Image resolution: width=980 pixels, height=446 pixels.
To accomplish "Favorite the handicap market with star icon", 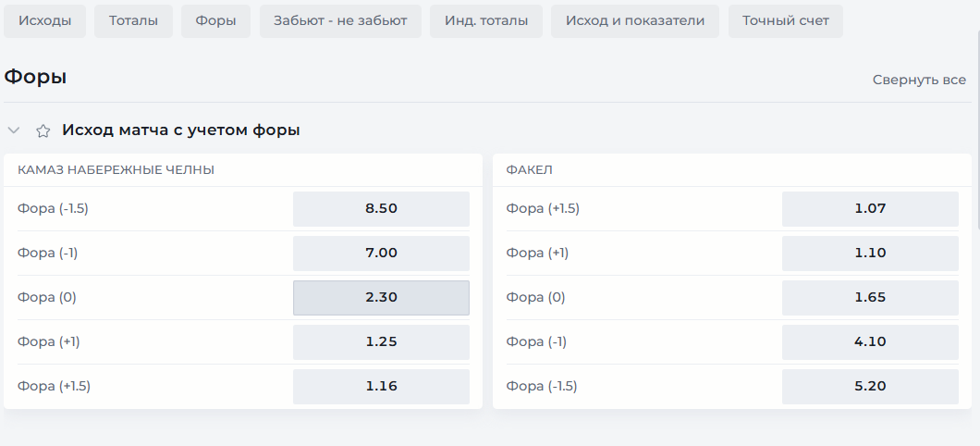I will [43, 130].
